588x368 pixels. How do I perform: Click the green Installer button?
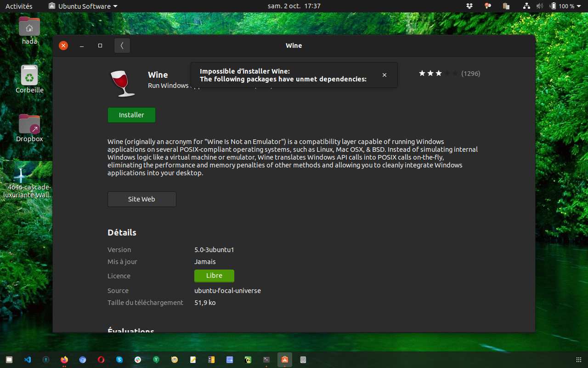coord(131,115)
